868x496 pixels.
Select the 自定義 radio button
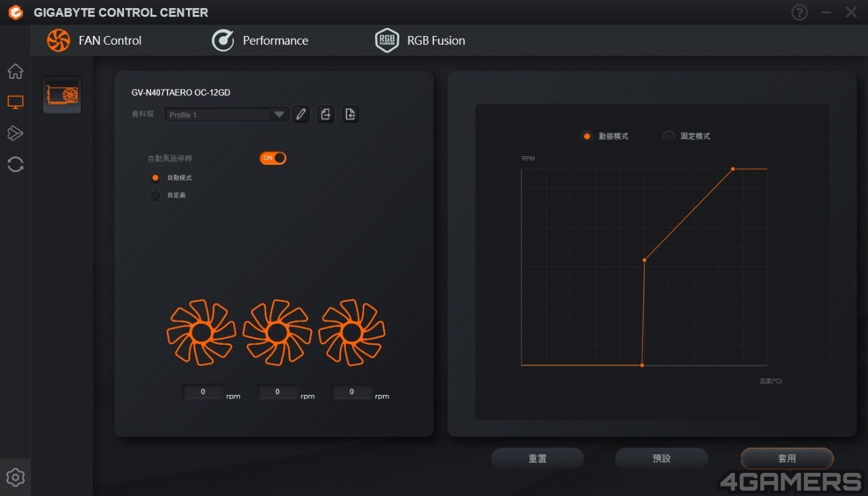pos(155,195)
